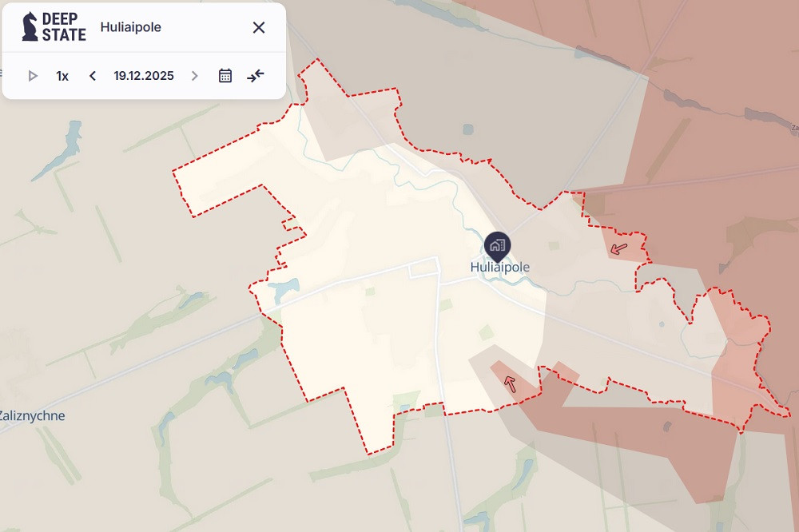This screenshot has width=799, height=532.
Task: Click the 19.12.2025 date field
Action: [x=144, y=76]
